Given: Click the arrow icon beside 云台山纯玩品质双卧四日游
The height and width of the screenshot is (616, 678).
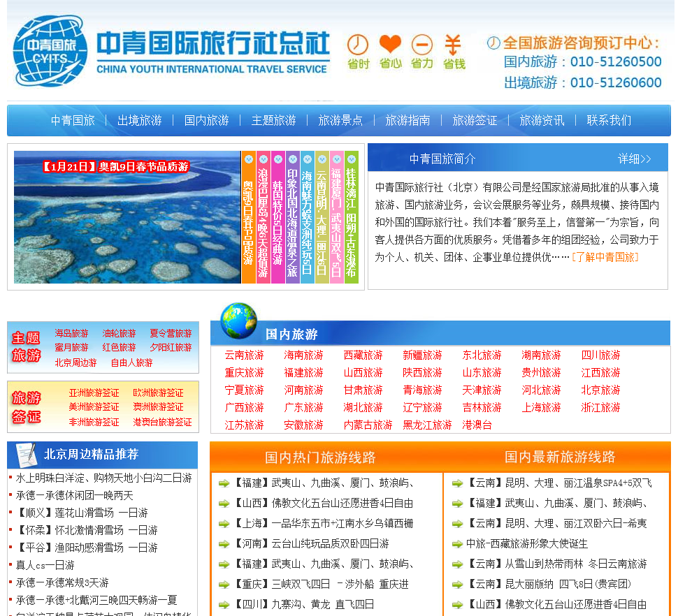Looking at the screenshot, I should (x=224, y=544).
